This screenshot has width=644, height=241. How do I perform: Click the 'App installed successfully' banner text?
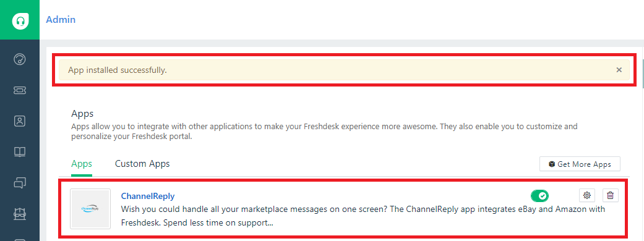click(118, 70)
